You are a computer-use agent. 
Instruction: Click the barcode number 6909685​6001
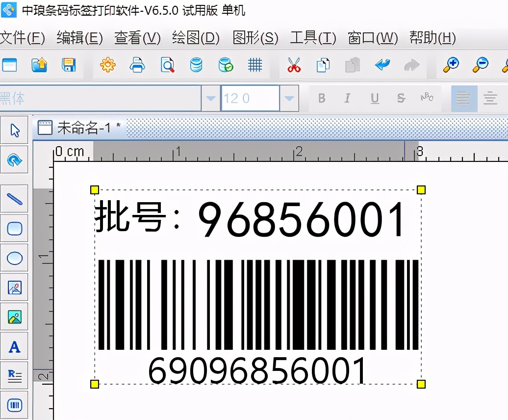pyautogui.click(x=257, y=370)
